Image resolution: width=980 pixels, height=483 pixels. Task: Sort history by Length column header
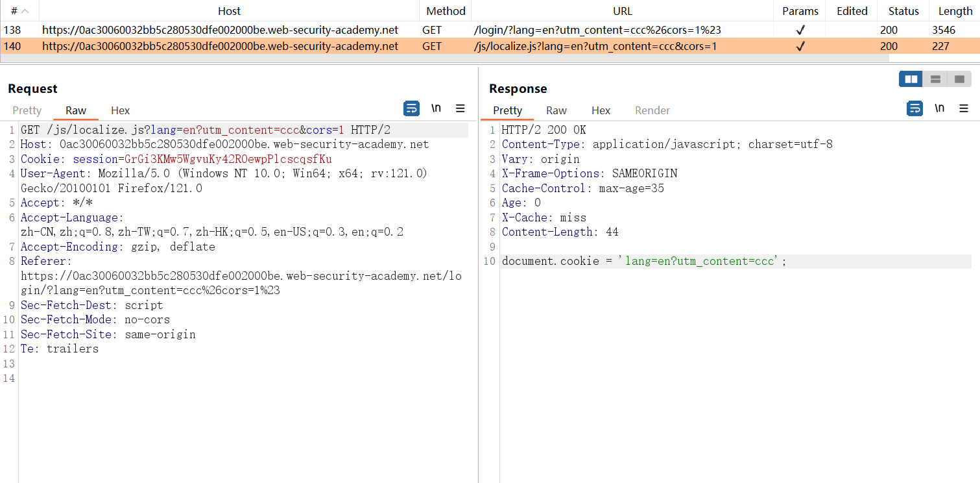(x=955, y=11)
